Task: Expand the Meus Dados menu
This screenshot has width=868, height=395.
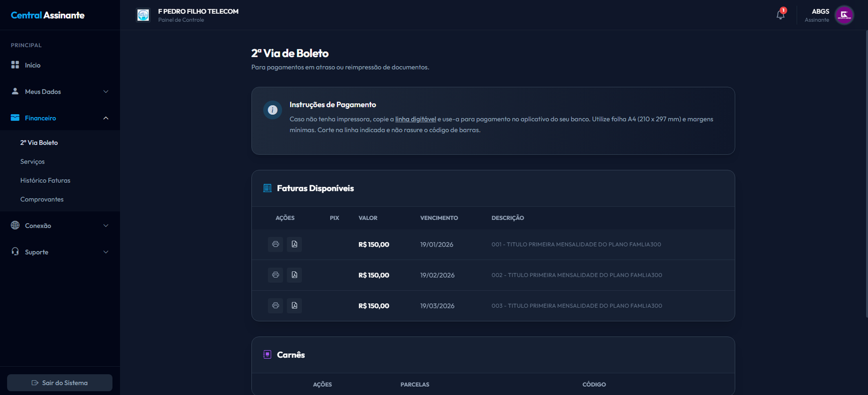Action: pyautogui.click(x=60, y=92)
